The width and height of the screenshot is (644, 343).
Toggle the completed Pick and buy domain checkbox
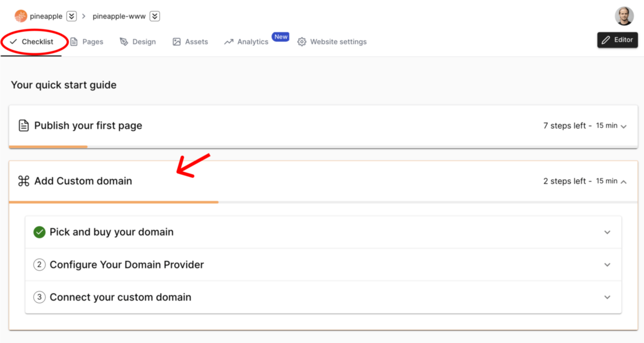click(40, 232)
